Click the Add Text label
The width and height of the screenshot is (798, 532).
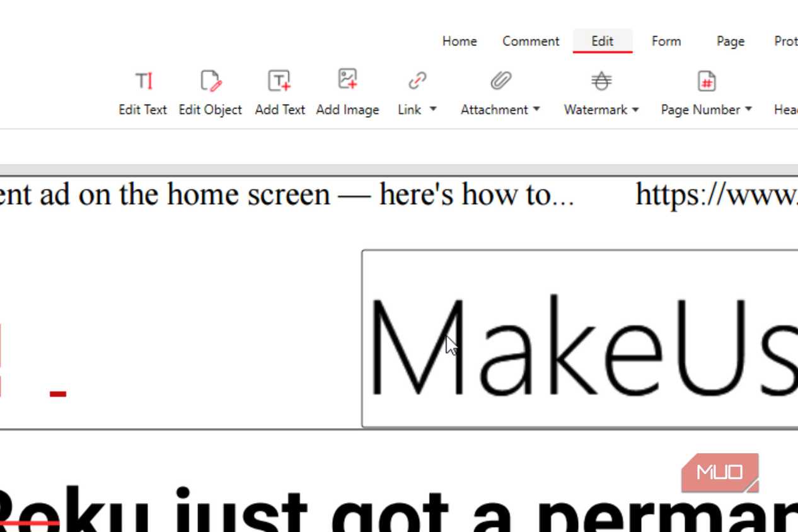point(280,110)
